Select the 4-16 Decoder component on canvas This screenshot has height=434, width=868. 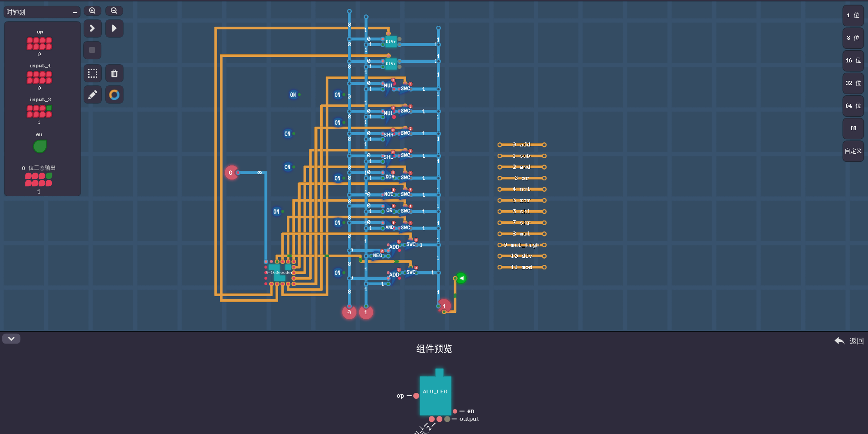(279, 273)
